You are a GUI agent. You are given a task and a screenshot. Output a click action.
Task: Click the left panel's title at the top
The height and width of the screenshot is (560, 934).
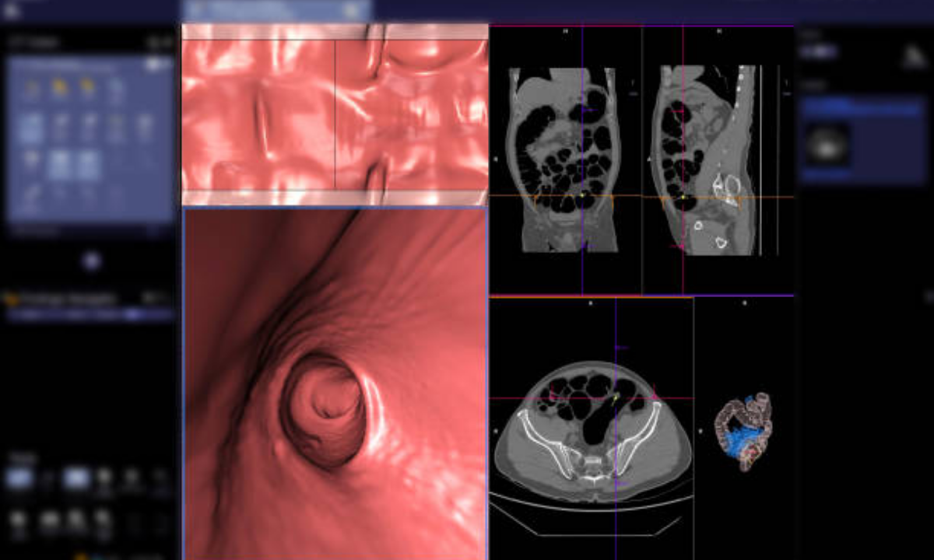point(31,41)
